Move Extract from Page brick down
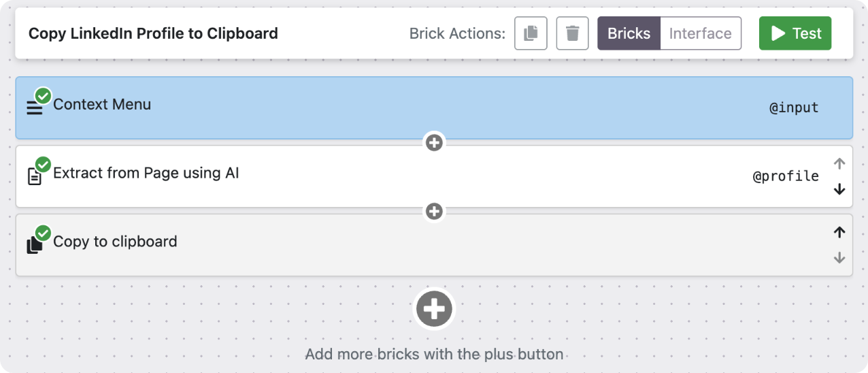Image resolution: width=868 pixels, height=373 pixels. coord(839,189)
